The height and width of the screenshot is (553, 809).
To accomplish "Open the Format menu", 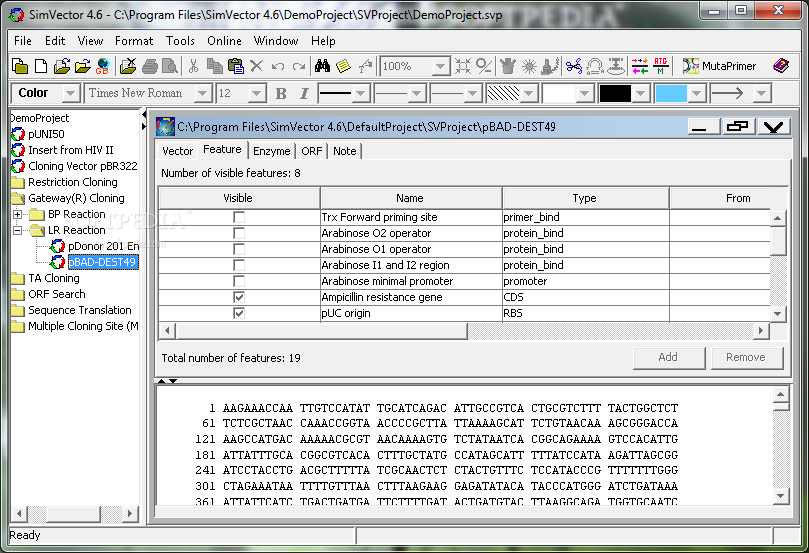I will pos(134,41).
